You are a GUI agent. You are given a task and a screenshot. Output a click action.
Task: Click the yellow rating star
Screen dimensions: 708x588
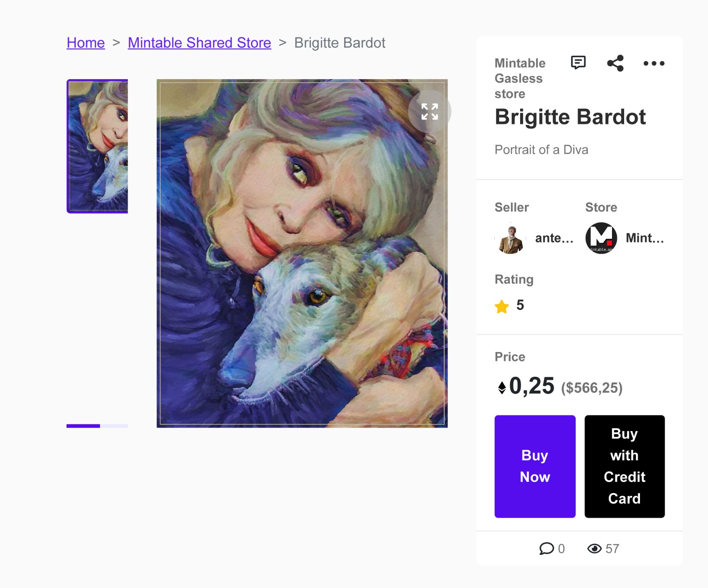tap(502, 306)
